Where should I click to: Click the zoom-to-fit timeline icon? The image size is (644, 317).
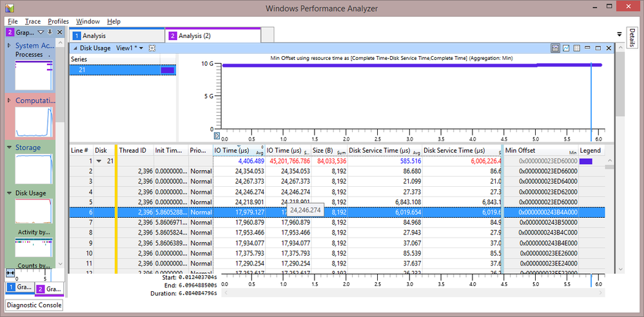click(10, 273)
